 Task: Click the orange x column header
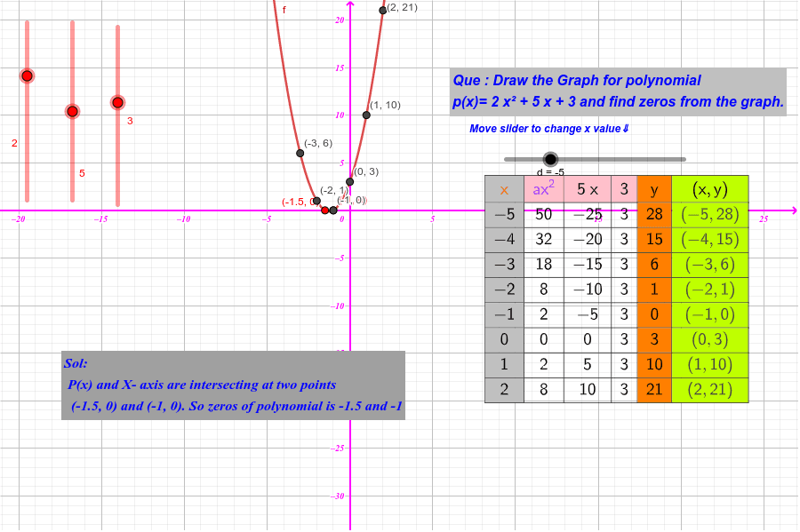tap(503, 189)
